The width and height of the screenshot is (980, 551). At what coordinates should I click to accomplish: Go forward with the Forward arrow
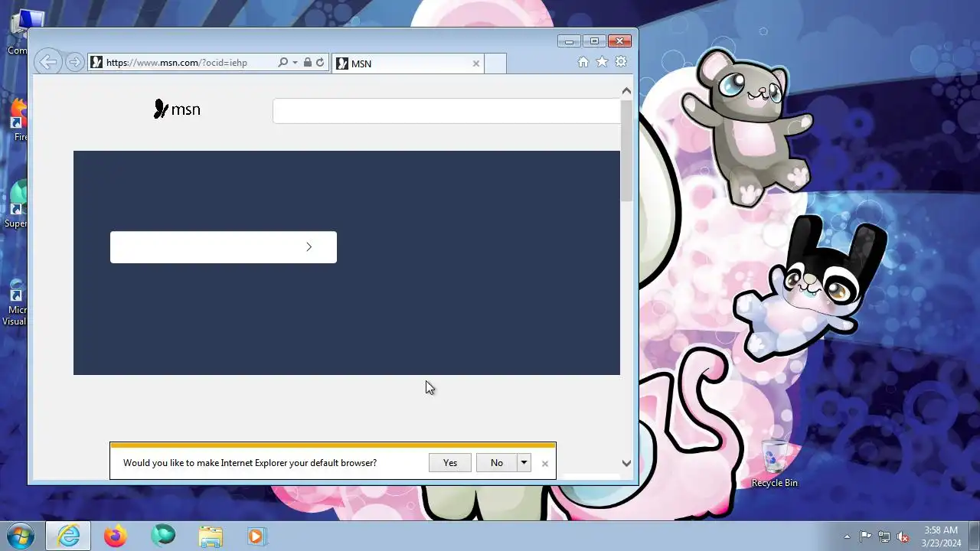coord(74,63)
